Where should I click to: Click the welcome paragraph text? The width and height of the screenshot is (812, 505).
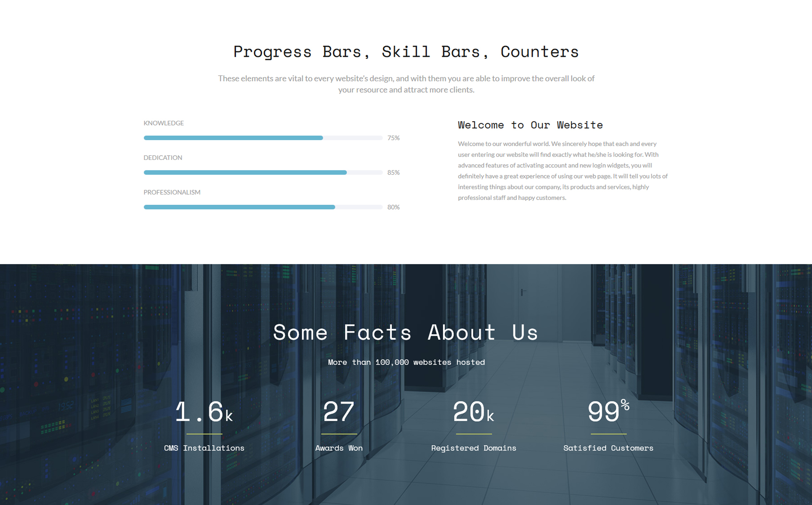[563, 170]
